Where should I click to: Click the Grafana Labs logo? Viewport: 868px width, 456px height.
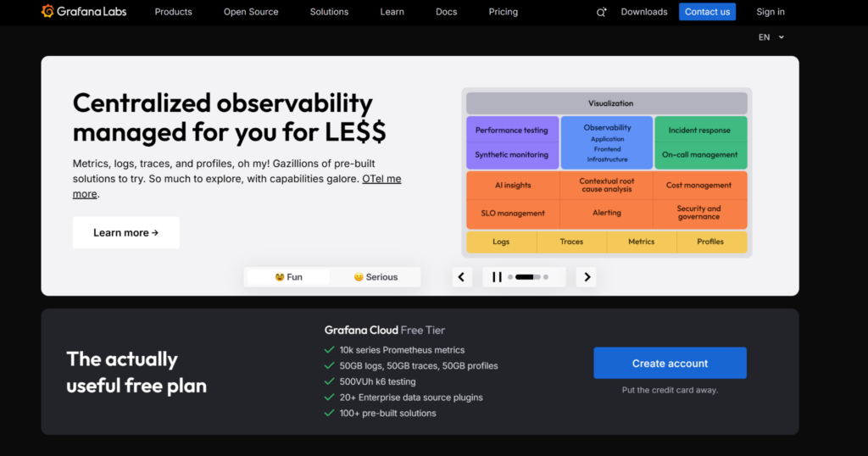pos(84,12)
